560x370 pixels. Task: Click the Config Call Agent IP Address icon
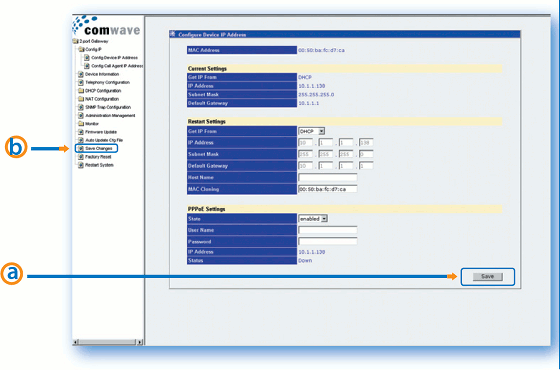coord(87,66)
